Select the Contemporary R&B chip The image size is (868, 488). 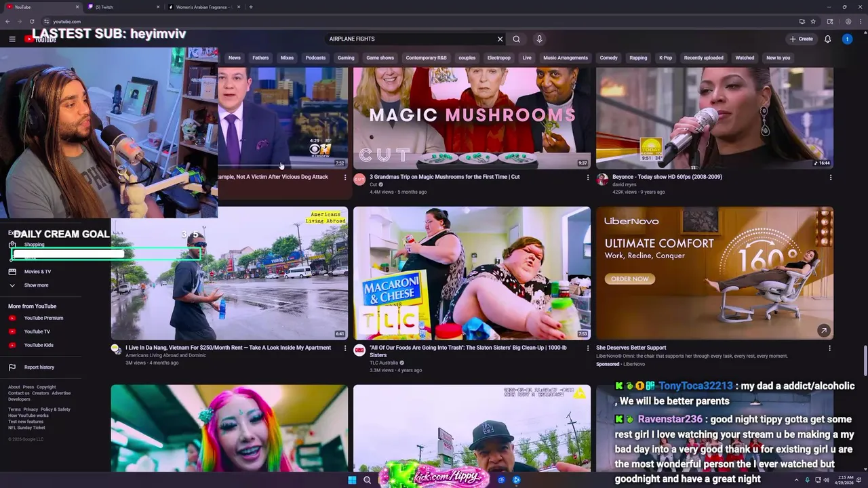point(426,58)
